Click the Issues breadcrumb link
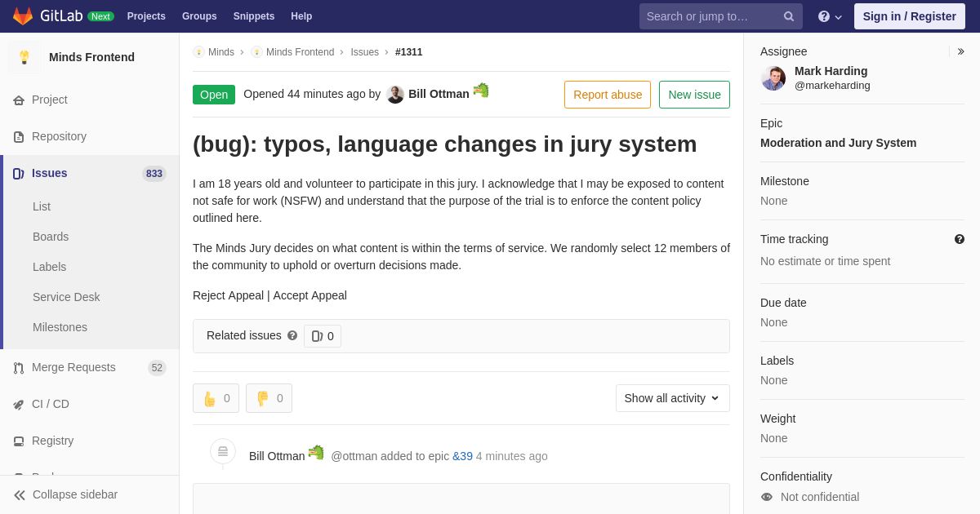Viewport: 980px width, 514px height. [x=365, y=52]
